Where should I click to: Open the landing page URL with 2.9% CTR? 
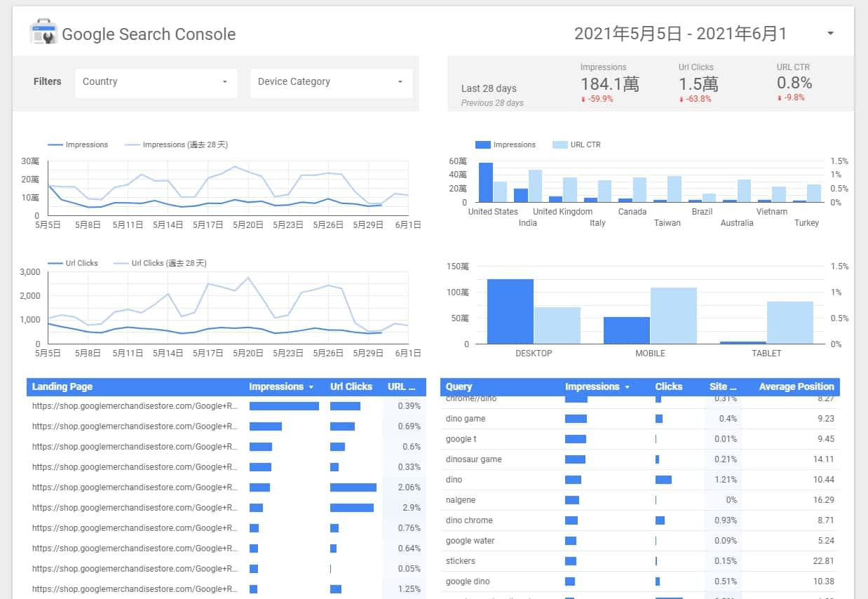135,508
